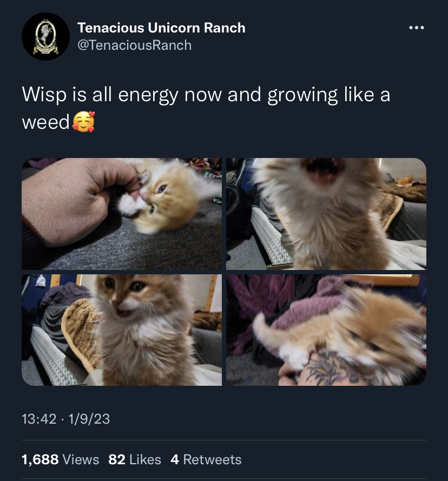This screenshot has width=448, height=481.
Task: Open the kitten biting hand photo
Action: pyautogui.click(x=122, y=214)
